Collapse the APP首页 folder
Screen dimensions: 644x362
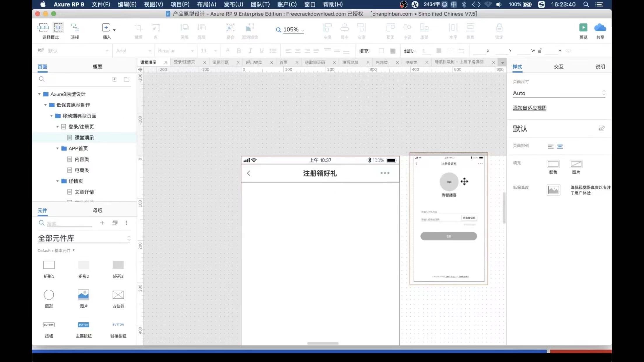(57, 148)
